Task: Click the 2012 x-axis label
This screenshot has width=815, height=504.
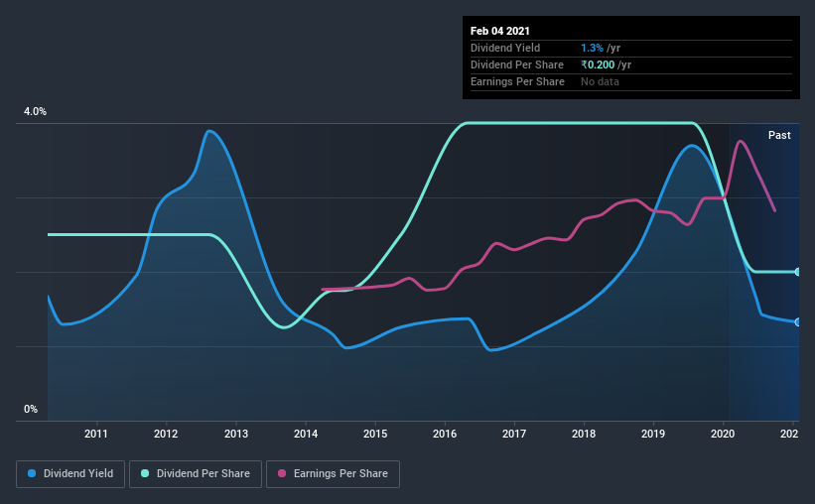Action: pyautogui.click(x=166, y=434)
